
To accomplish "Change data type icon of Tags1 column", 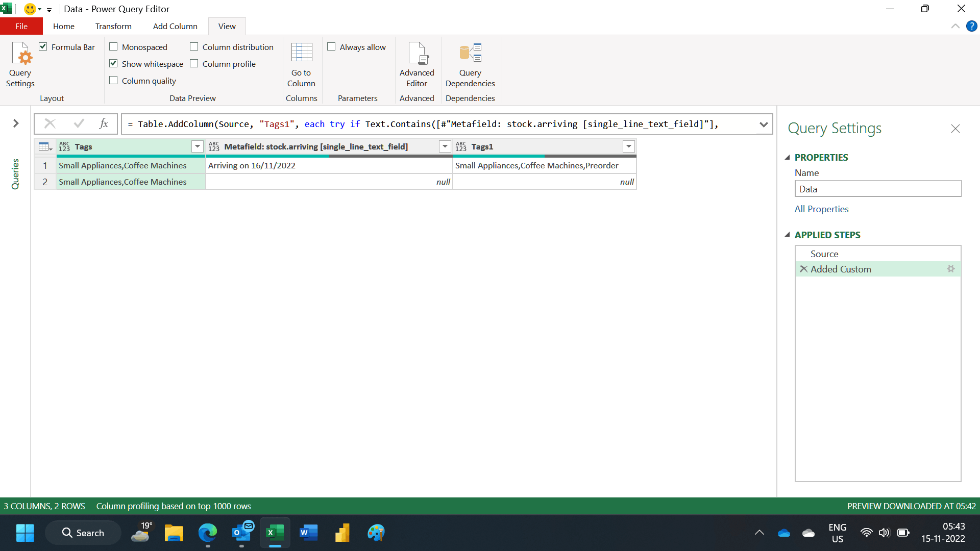I will (x=461, y=147).
